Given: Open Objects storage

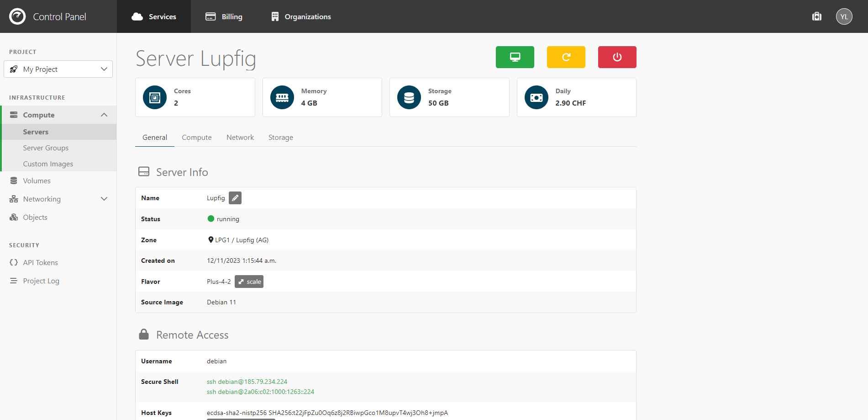Looking at the screenshot, I should click(x=58, y=217).
